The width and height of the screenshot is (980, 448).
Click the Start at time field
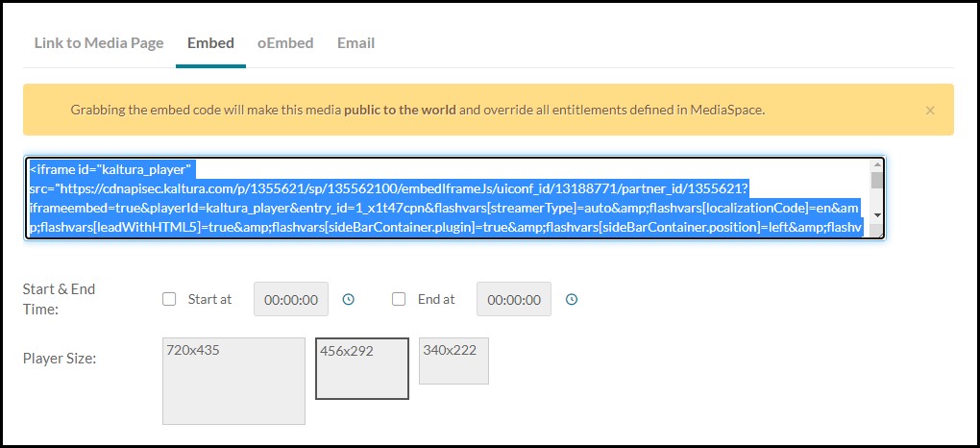pyautogui.click(x=290, y=299)
